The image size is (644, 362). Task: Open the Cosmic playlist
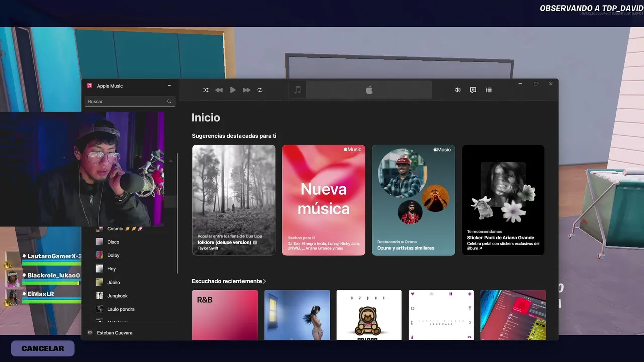(x=125, y=229)
